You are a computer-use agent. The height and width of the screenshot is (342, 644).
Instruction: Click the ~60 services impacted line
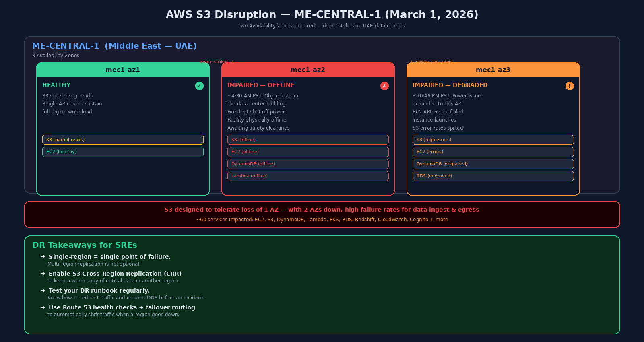point(322,220)
